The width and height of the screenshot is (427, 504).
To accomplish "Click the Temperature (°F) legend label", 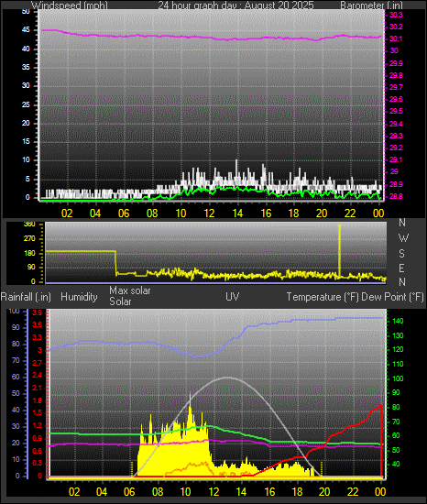I will (x=323, y=297).
